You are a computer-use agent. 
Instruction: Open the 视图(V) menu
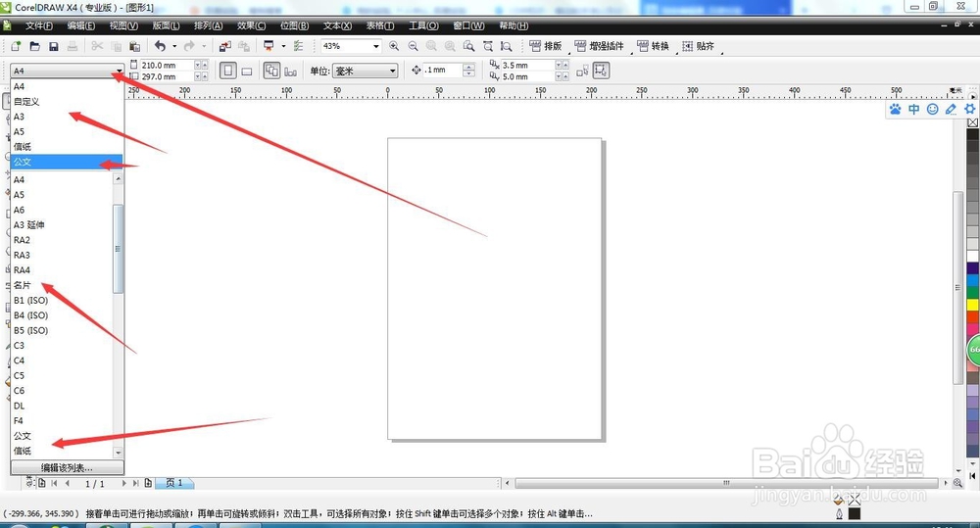click(x=123, y=25)
